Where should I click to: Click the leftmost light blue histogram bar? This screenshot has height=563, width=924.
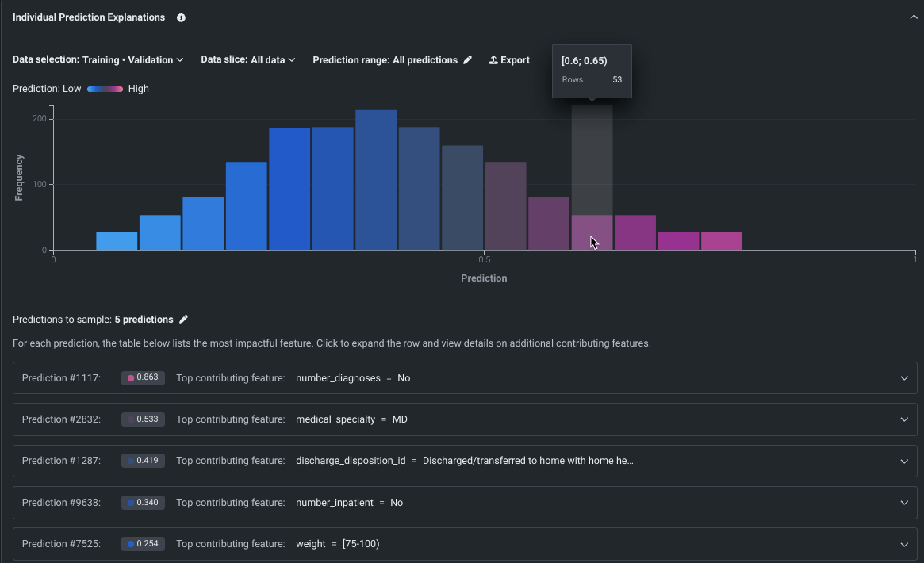click(x=117, y=241)
